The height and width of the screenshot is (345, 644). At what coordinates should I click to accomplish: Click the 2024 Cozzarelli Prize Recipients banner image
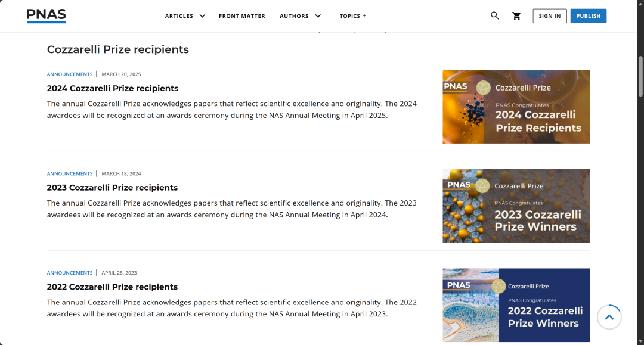point(516,107)
